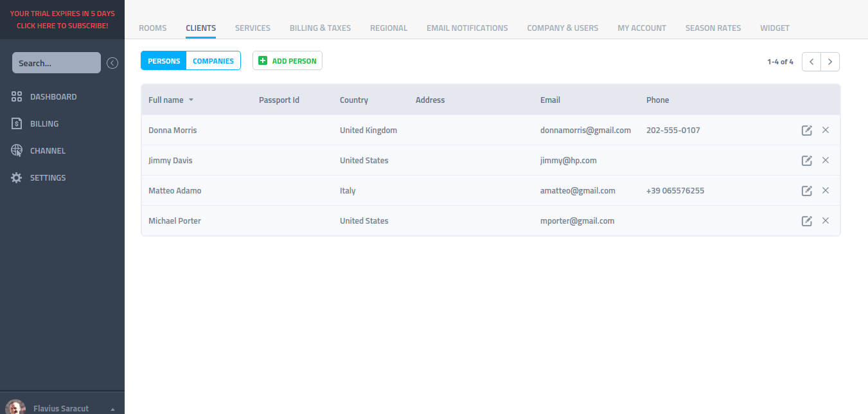
Task: Focus the Search input field
Action: [57, 63]
